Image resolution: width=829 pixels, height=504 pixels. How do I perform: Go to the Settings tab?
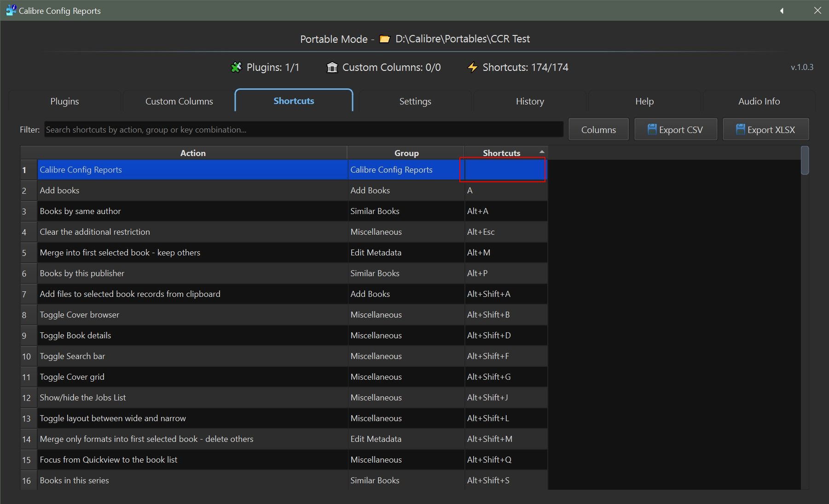point(415,101)
